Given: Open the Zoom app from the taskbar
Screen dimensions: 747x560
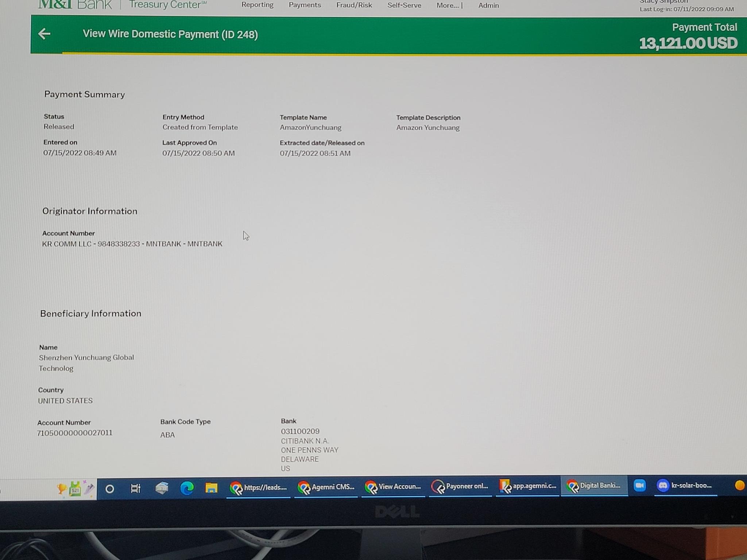Looking at the screenshot, I should point(639,485).
